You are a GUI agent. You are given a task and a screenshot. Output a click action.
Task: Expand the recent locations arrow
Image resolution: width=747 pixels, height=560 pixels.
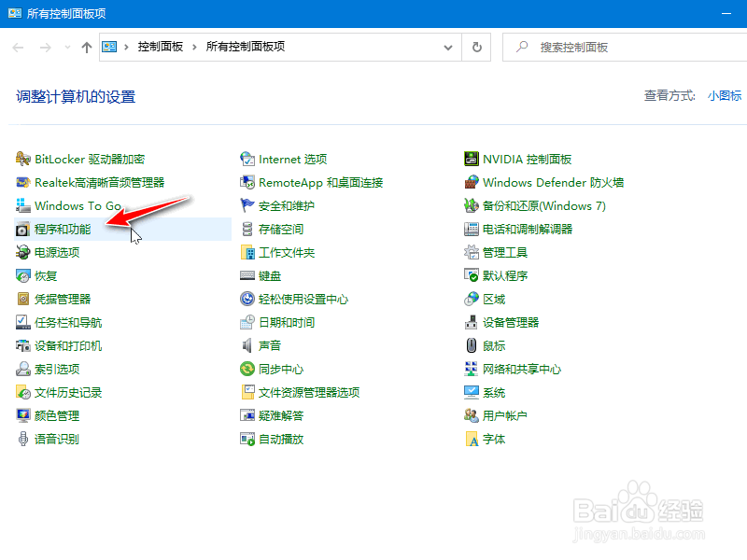coord(67,48)
